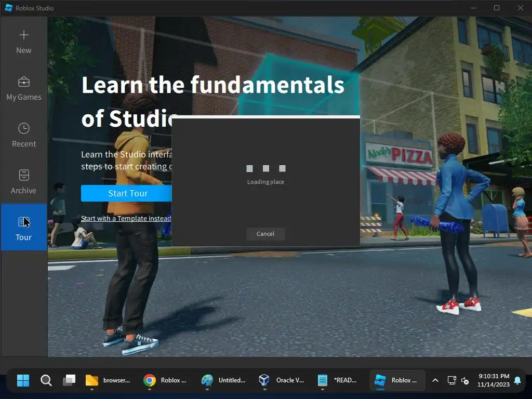Switch to the Chrome Roblox taskbar window
The height and width of the screenshot is (399, 532).
(x=165, y=380)
